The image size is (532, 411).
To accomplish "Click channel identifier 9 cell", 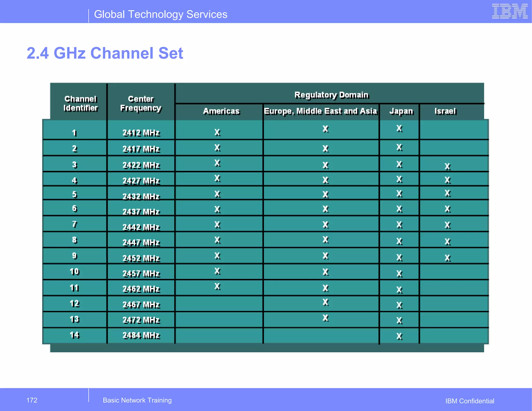I will 75,256.
